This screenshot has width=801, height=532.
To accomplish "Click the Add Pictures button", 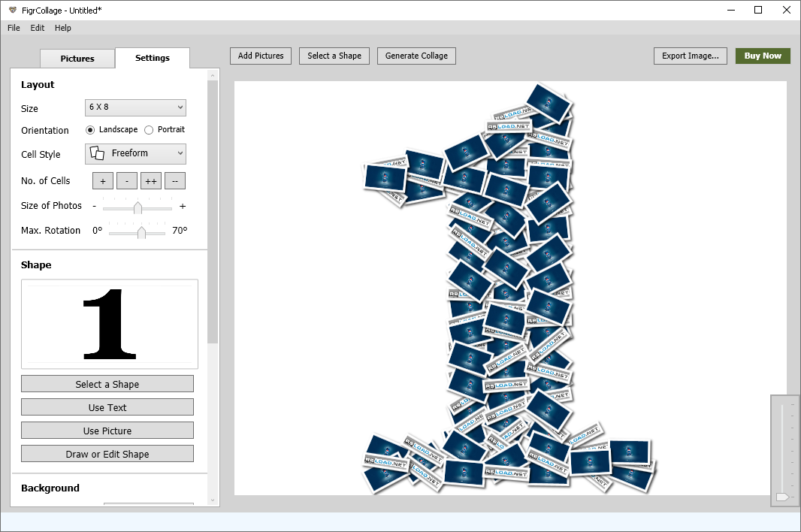I will pos(261,56).
